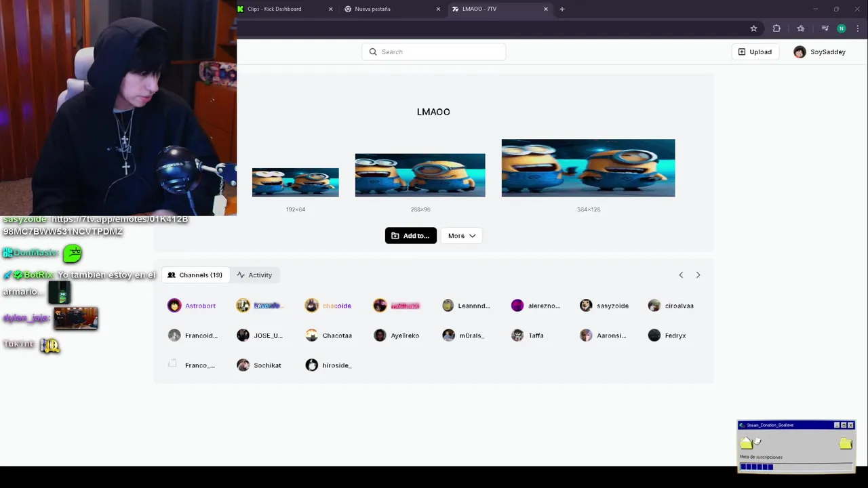Image resolution: width=868 pixels, height=488 pixels.
Task: Open chacoide's channel avatar
Action: pos(311,306)
